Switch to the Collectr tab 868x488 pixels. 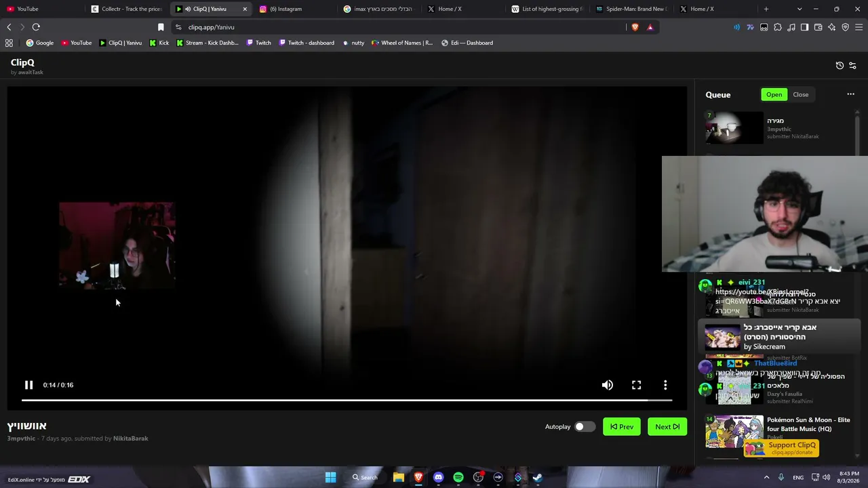click(126, 9)
